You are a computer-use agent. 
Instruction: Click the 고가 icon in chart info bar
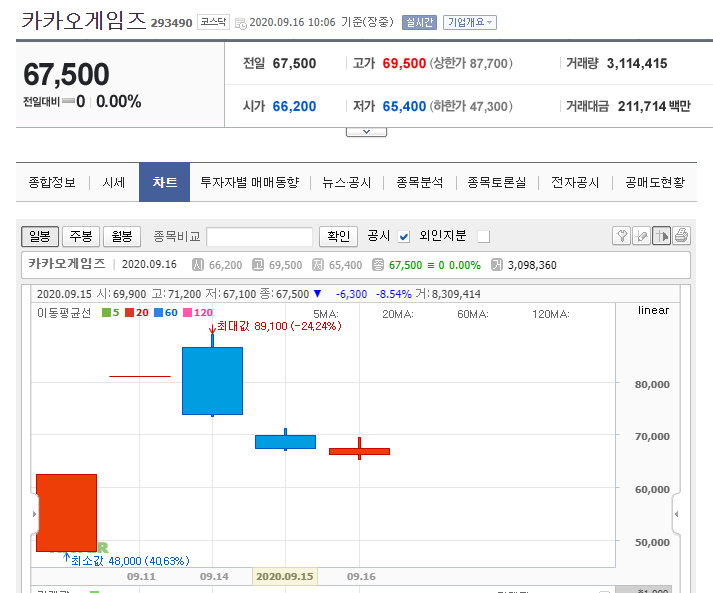pyautogui.click(x=258, y=265)
